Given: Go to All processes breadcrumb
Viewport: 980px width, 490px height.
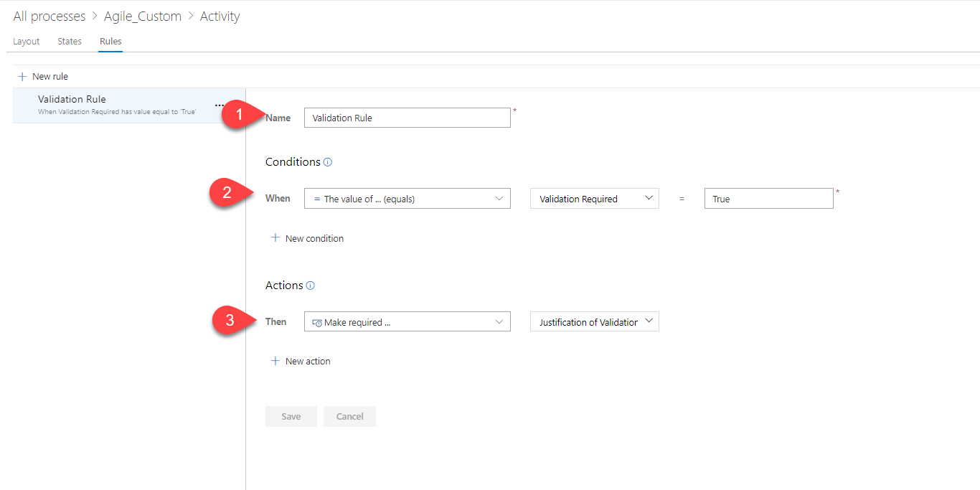Looking at the screenshot, I should pos(50,16).
